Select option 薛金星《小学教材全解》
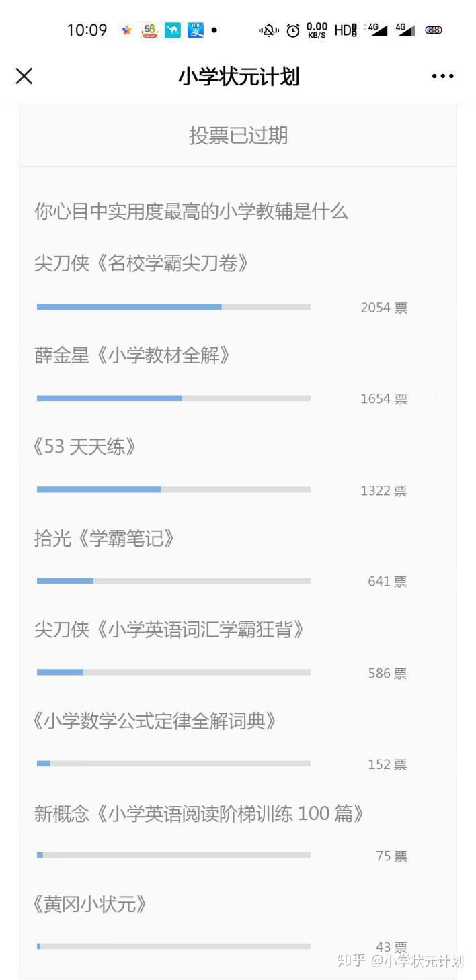The width and height of the screenshot is (476, 980). point(132,355)
